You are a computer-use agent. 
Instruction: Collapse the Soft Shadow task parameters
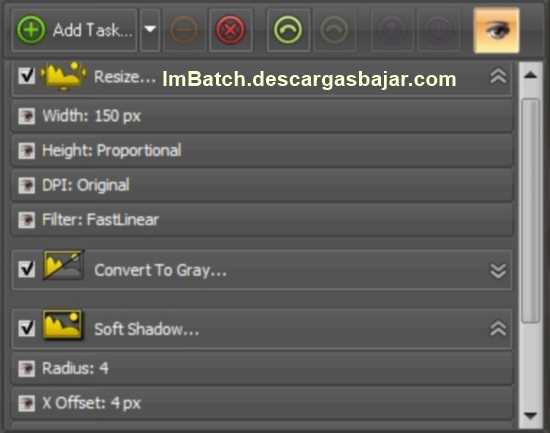click(x=498, y=328)
